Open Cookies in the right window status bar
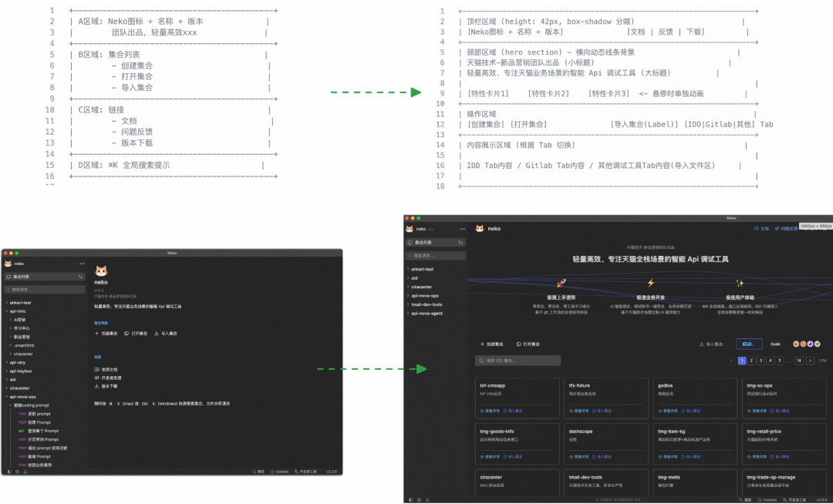The width and height of the screenshot is (833, 504). (767, 499)
